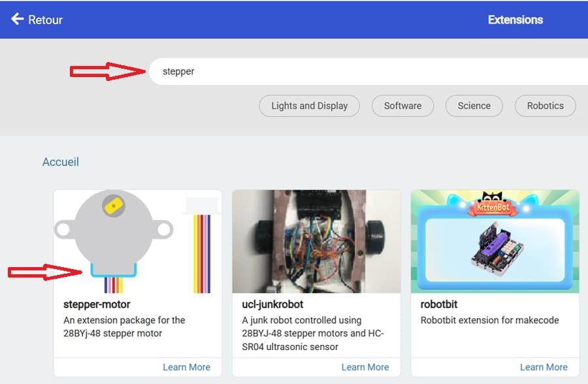
Task: Click the robotbit description text
Action: coord(489,320)
